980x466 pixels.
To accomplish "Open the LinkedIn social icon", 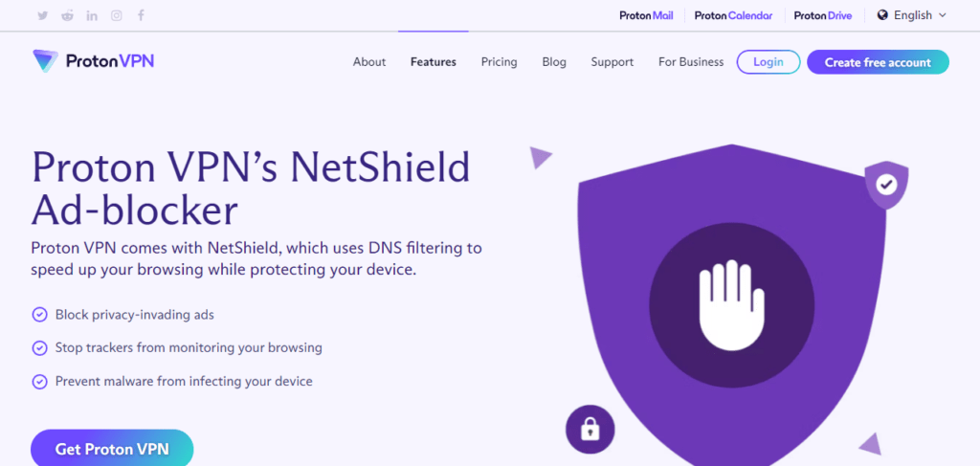I will pyautogui.click(x=92, y=15).
